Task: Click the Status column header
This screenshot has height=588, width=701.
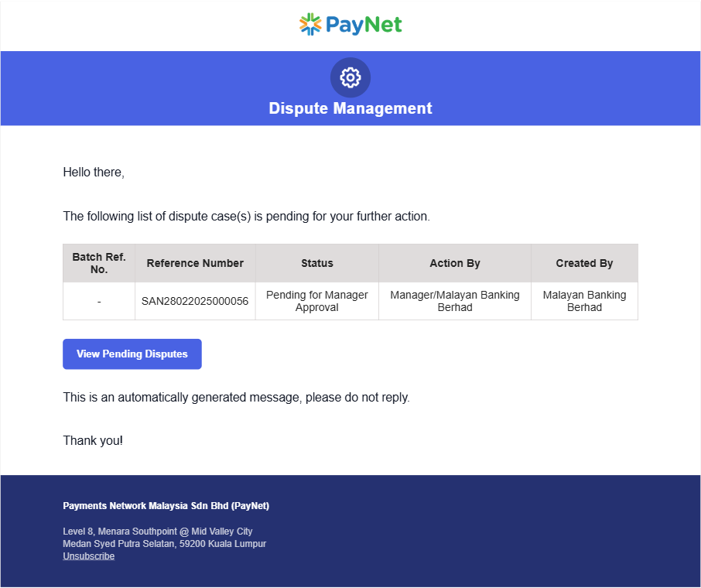Action: 317,263
